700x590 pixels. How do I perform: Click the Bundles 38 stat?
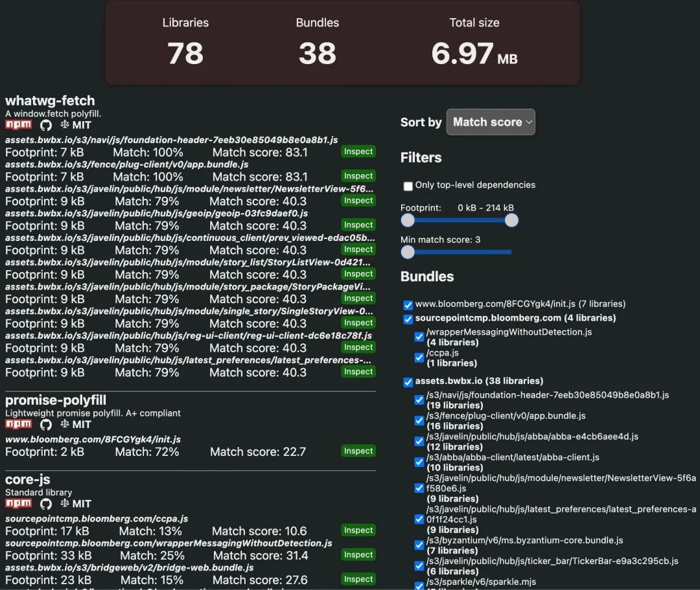pos(318,42)
